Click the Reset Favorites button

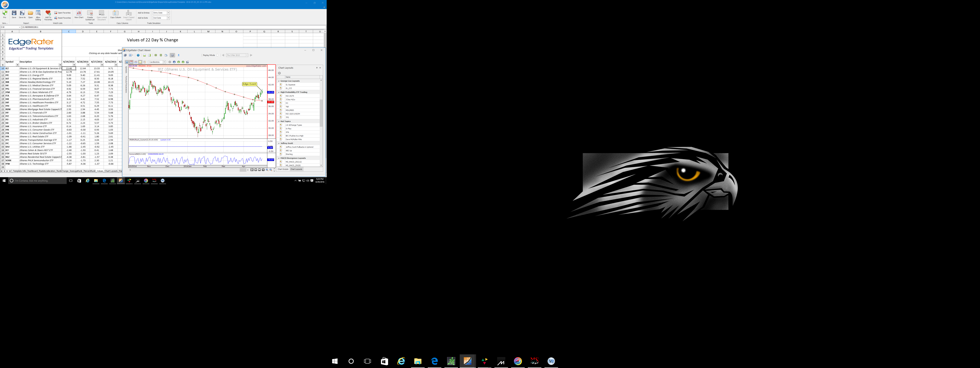(62, 18)
